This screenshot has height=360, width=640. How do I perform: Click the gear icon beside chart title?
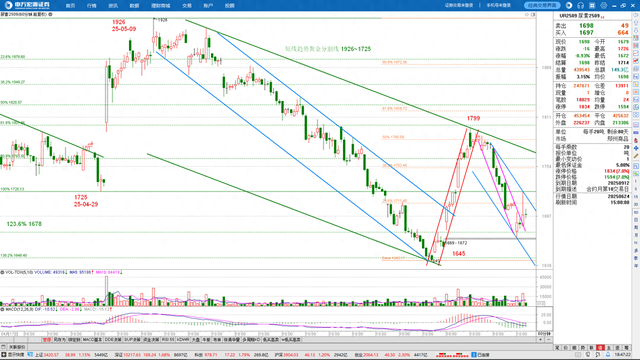point(51,14)
